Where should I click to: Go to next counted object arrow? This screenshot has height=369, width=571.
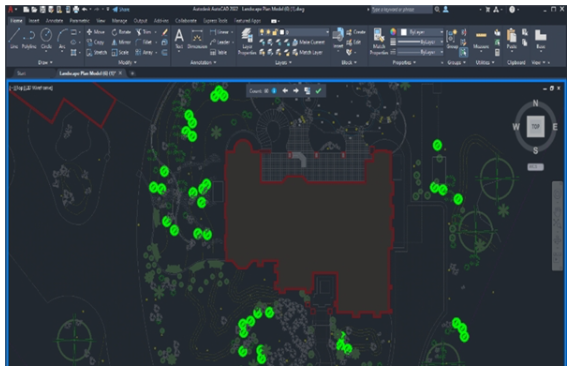tap(296, 91)
